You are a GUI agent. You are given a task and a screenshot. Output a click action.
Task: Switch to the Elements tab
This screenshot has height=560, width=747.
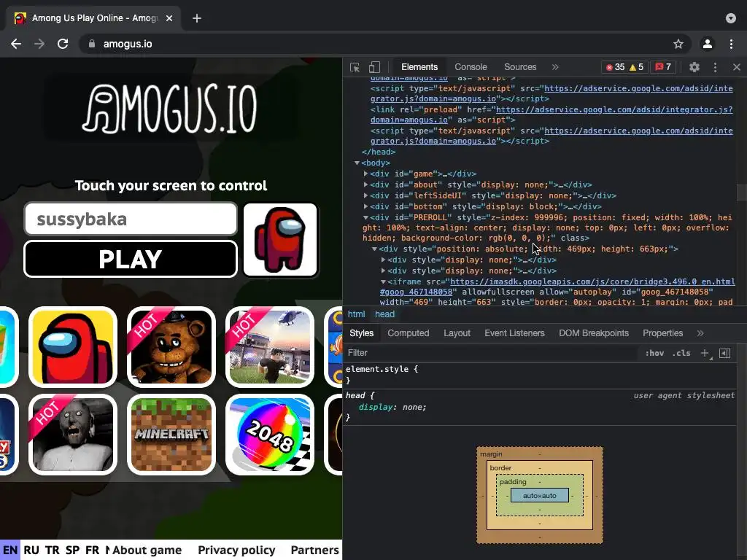click(x=419, y=67)
